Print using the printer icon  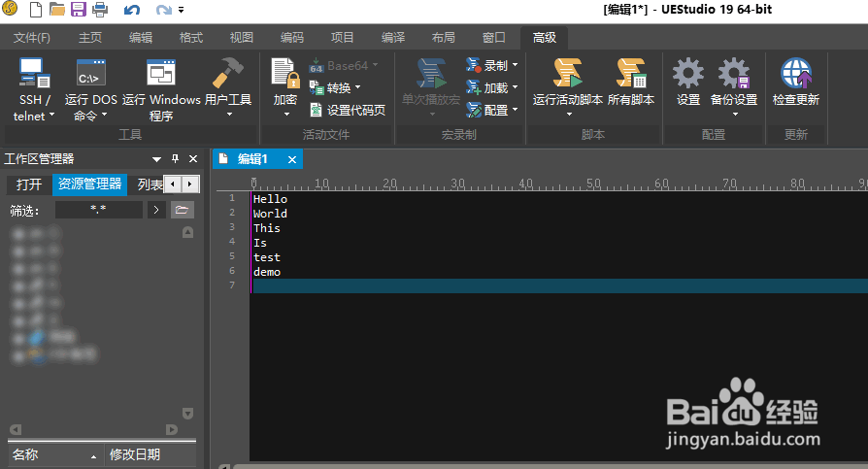tap(100, 9)
